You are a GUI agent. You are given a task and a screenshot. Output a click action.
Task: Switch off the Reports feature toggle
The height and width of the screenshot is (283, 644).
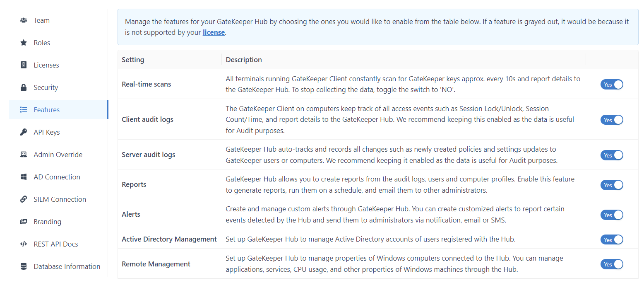click(611, 185)
